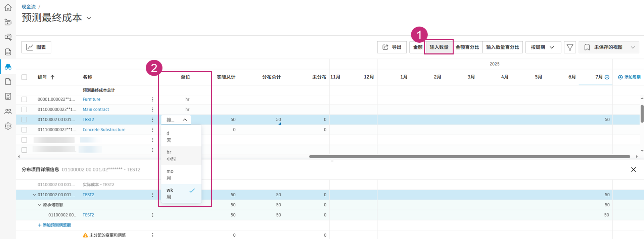
Task: Click the 实际总计 column header
Action: (x=226, y=77)
